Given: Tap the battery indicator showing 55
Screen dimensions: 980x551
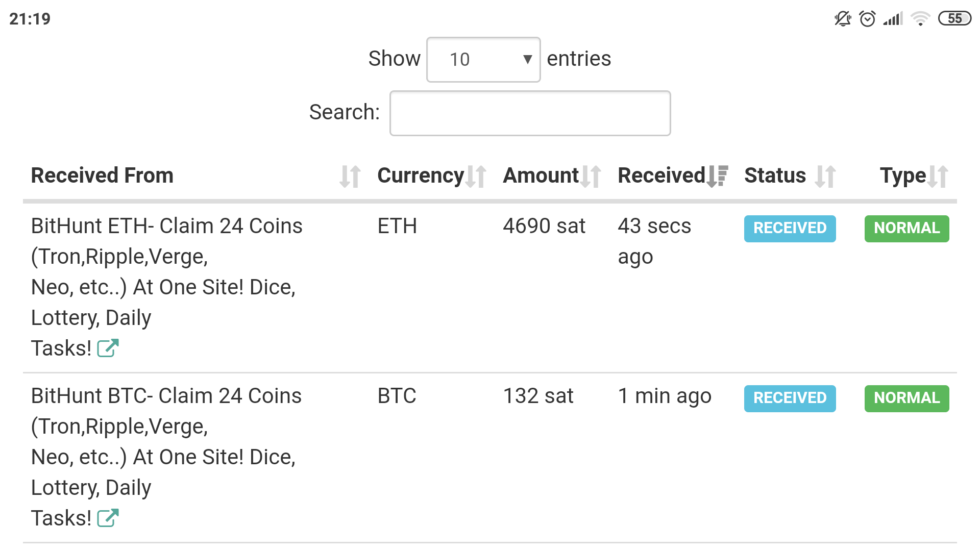Looking at the screenshot, I should coord(954,19).
